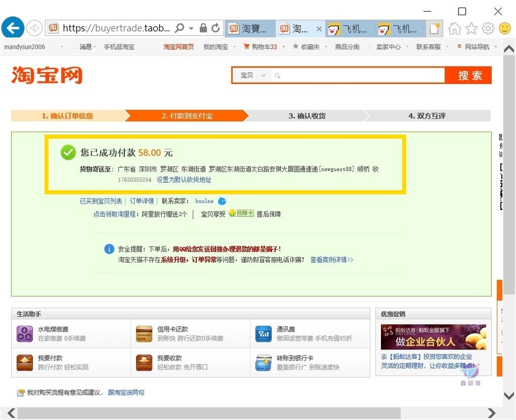This screenshot has width=516, height=420.
Task: Open 商品分类 in top navigation
Action: [347, 47]
